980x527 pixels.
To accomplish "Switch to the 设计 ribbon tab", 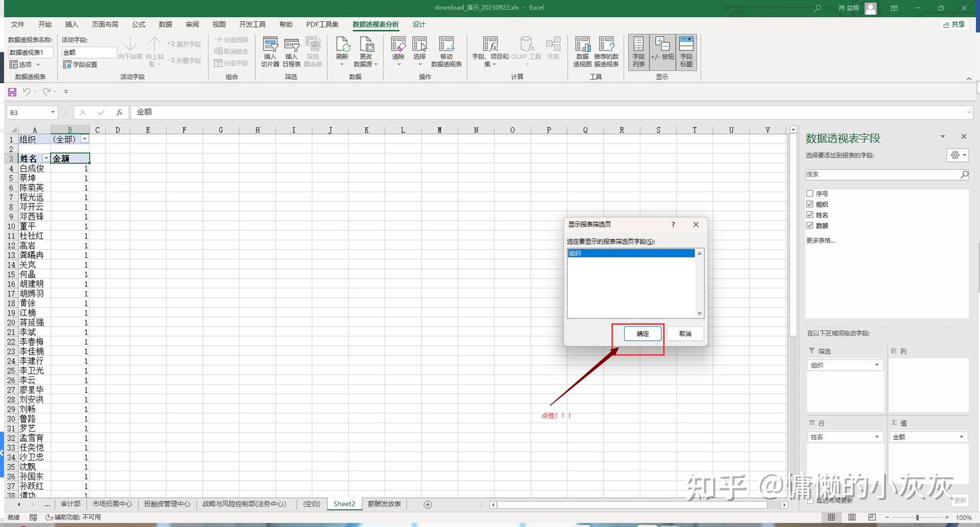I will pos(418,24).
